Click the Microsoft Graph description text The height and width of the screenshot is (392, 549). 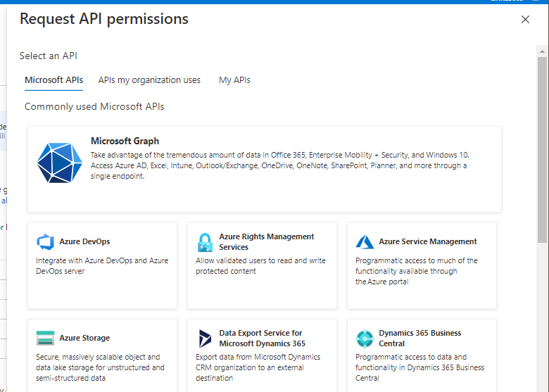280,165
